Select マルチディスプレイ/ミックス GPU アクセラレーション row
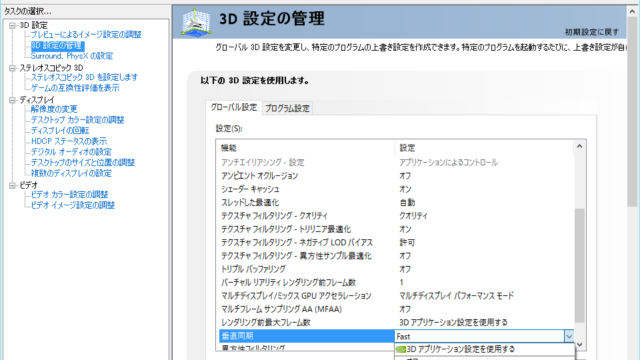This screenshot has height=360, width=640. pos(396,296)
